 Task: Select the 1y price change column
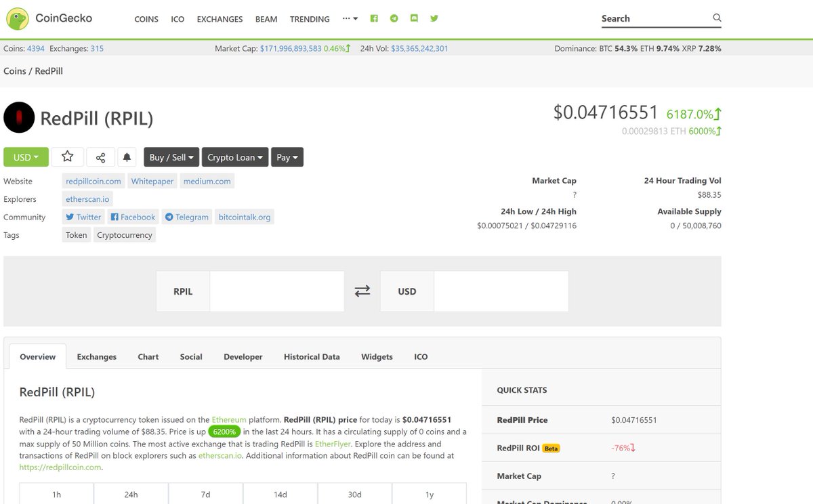coord(430,495)
